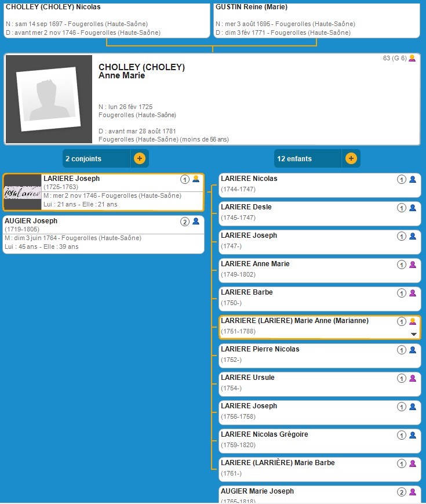Open the 2 conjoints section header
This screenshot has height=504, width=426.
pyautogui.click(x=96, y=158)
